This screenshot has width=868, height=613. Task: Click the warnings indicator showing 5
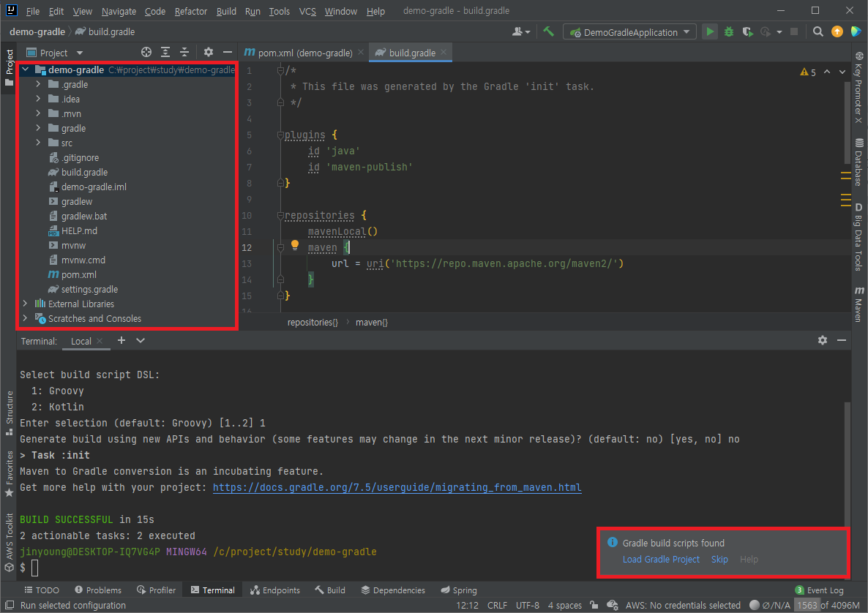(808, 72)
